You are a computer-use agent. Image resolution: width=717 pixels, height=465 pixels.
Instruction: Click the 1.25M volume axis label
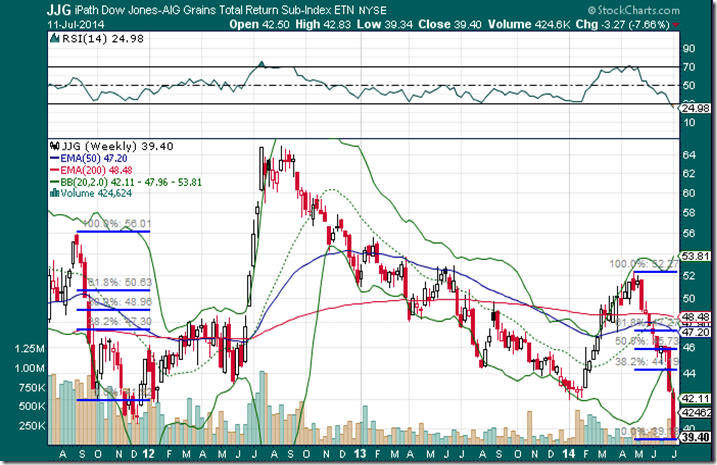pos(29,350)
